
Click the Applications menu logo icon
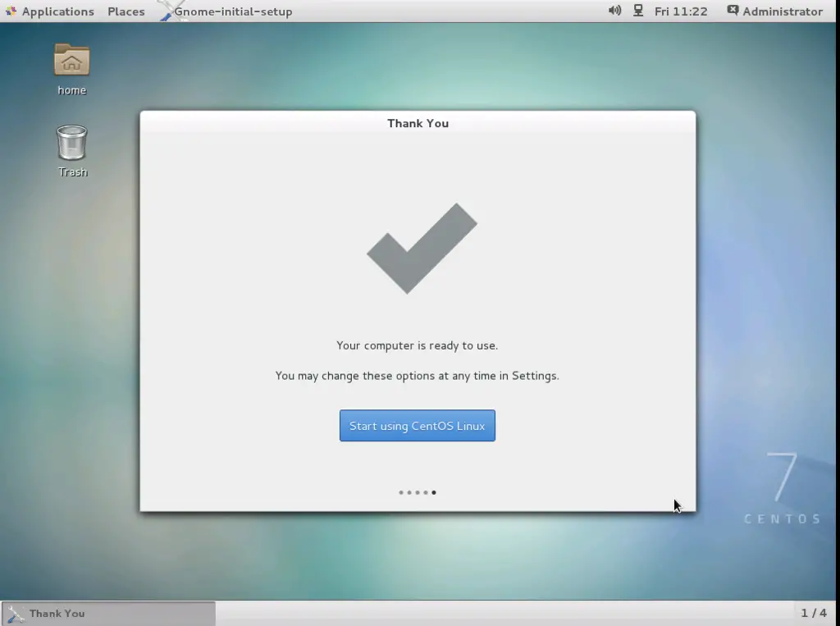(11, 11)
